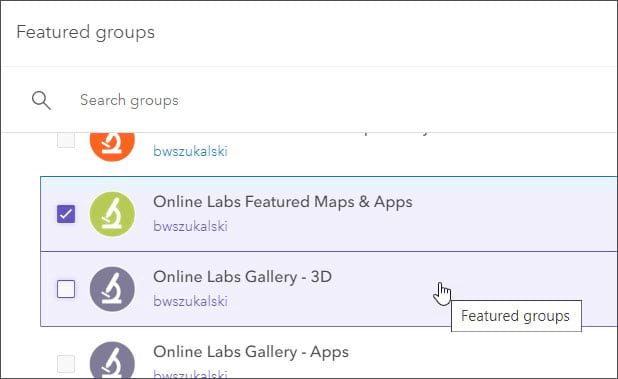Screen dimensions: 618x379
Task: Click the orange microscope group icon
Action: (112, 147)
